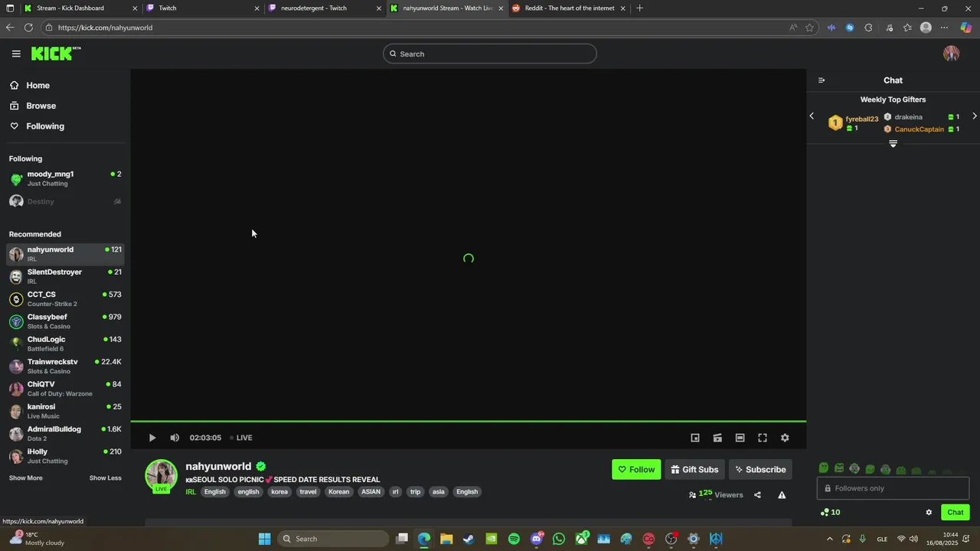Click the Followers only chat input

tap(893, 488)
